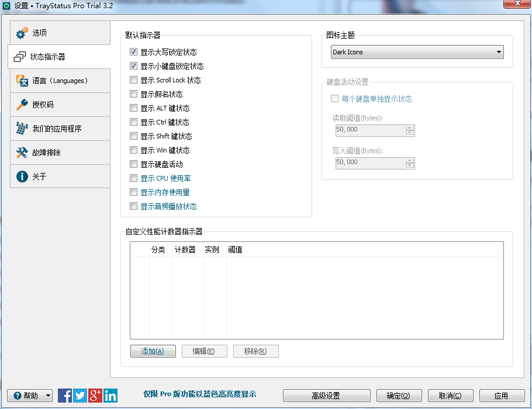Open the LinkedIn link icon
Screen dimensions: 532x409
tap(110, 396)
